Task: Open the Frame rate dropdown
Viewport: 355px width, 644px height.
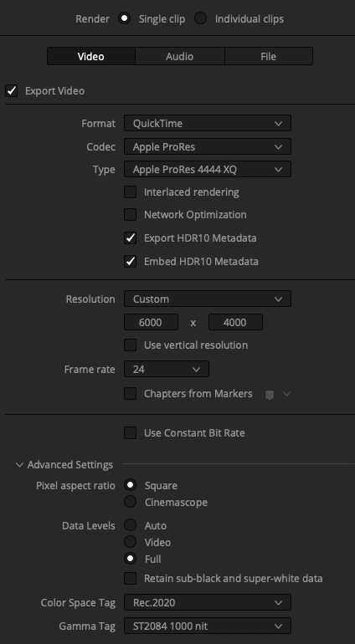Action: click(167, 369)
